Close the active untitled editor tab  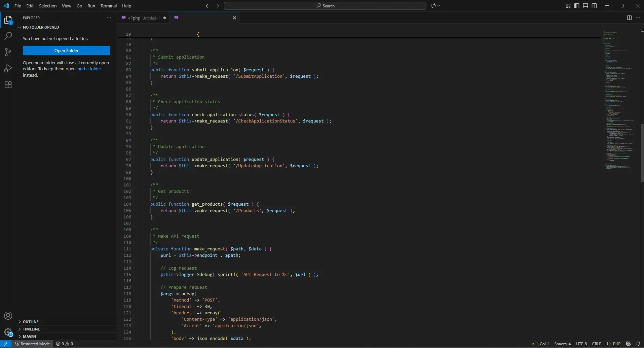[x=234, y=18]
